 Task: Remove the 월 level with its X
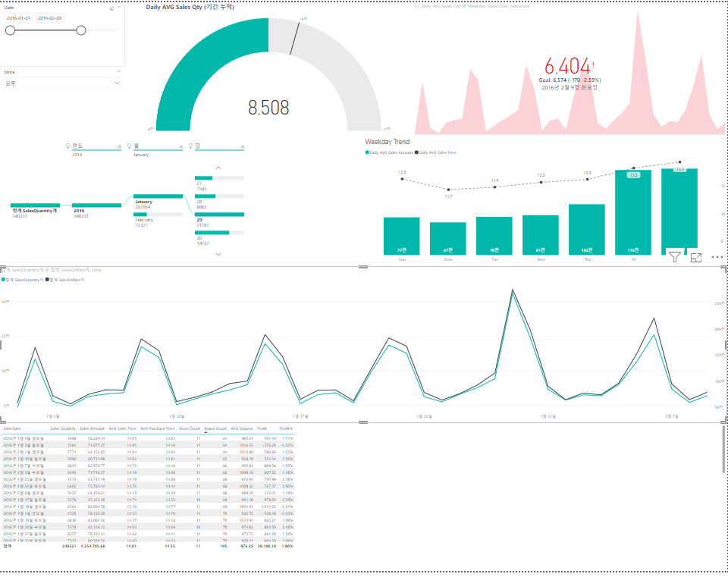click(181, 146)
